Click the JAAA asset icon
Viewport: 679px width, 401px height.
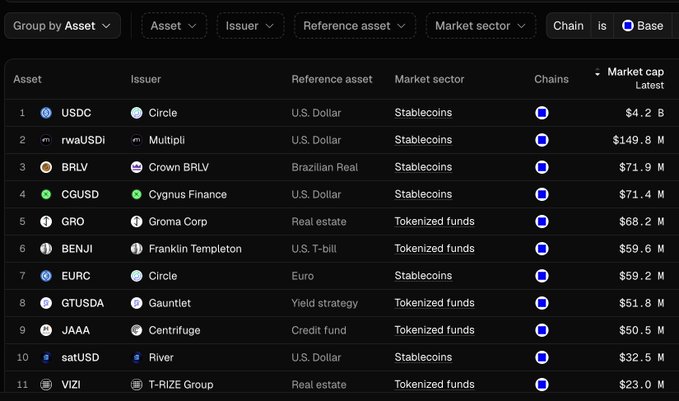pyautogui.click(x=46, y=330)
